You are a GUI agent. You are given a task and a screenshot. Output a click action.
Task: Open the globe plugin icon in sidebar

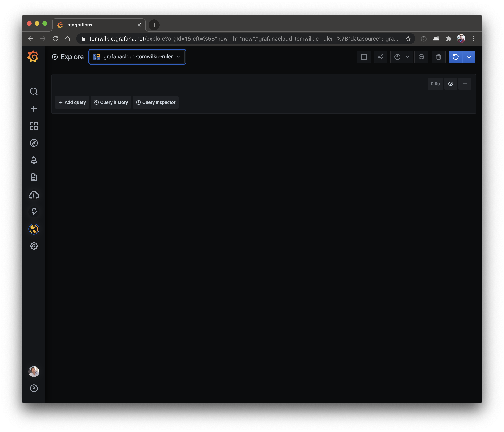[x=33, y=229]
